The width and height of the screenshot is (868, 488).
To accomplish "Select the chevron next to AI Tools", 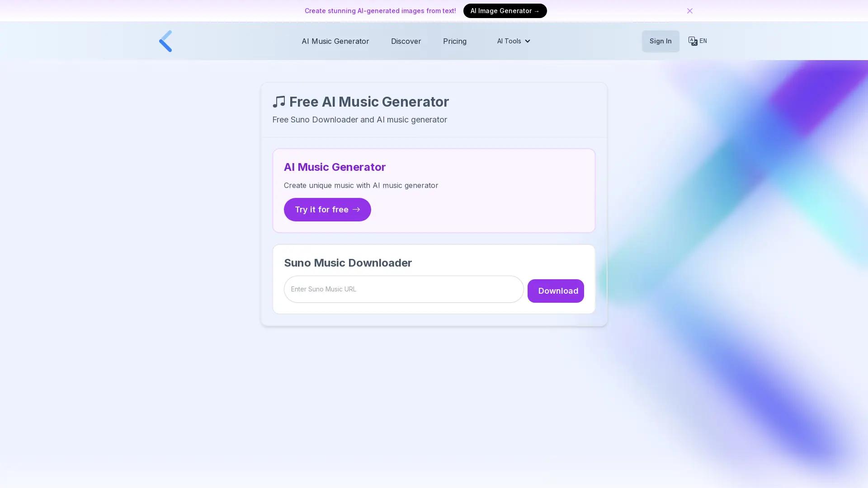I will tap(528, 41).
